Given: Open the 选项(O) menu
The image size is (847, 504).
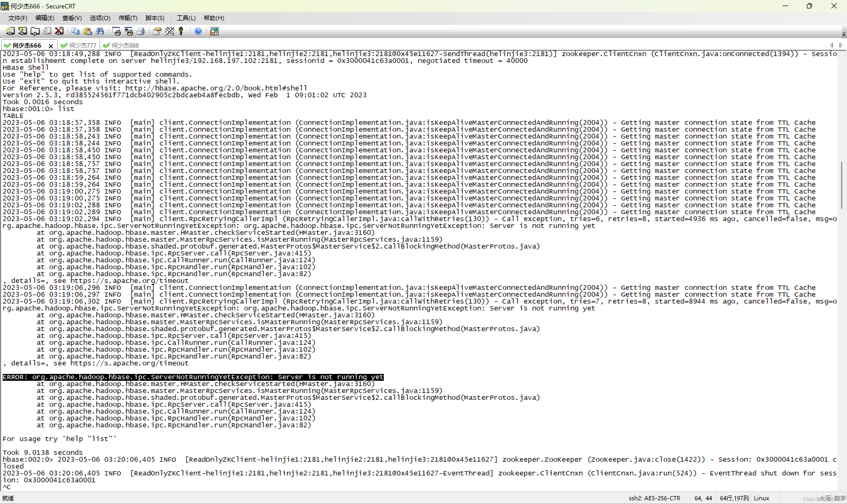Looking at the screenshot, I should point(100,18).
